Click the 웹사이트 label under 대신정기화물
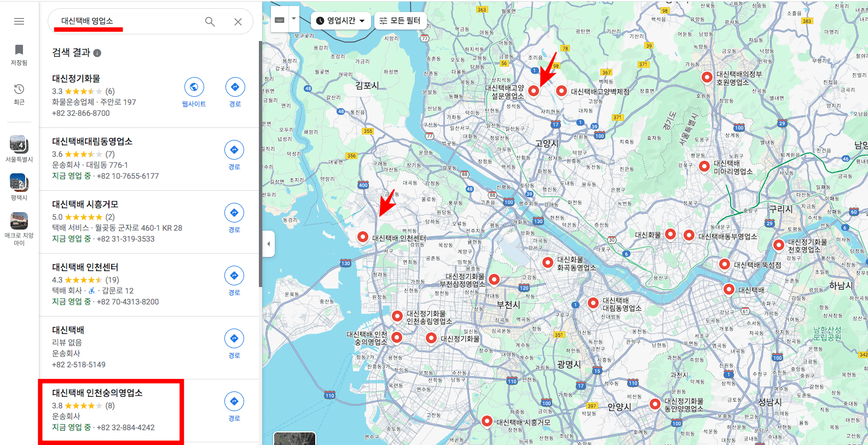Screen dimensions: 868x445 tap(194, 104)
